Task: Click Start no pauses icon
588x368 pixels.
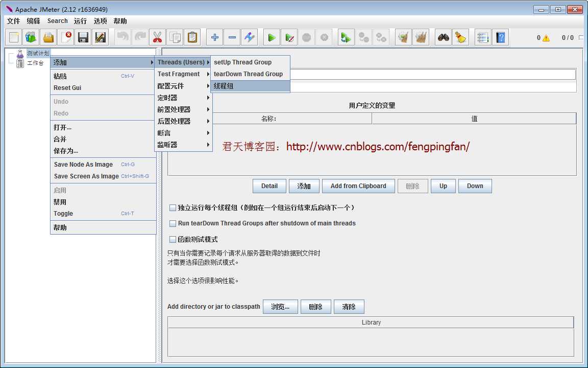Action: coord(289,37)
